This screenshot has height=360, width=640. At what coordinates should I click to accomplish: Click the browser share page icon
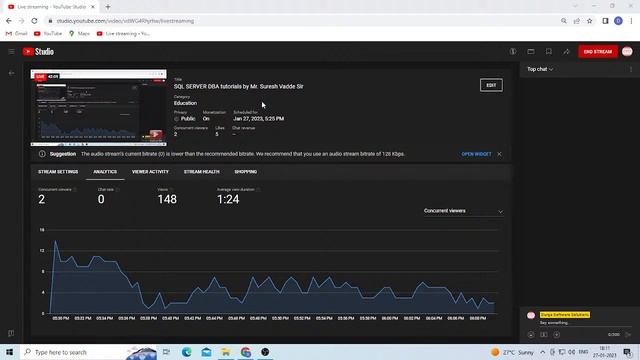576,21
